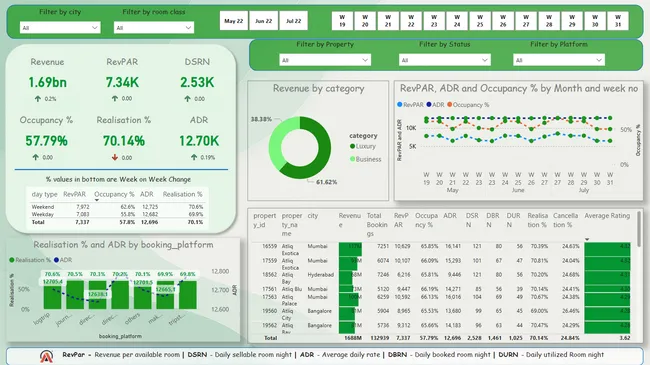Select the Jun 22 month button

point(264,21)
